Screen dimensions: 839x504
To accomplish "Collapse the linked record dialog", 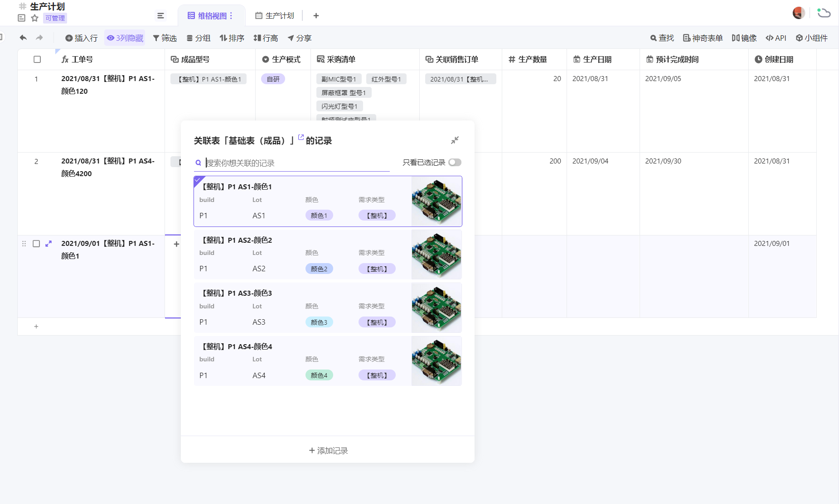I will pyautogui.click(x=455, y=140).
